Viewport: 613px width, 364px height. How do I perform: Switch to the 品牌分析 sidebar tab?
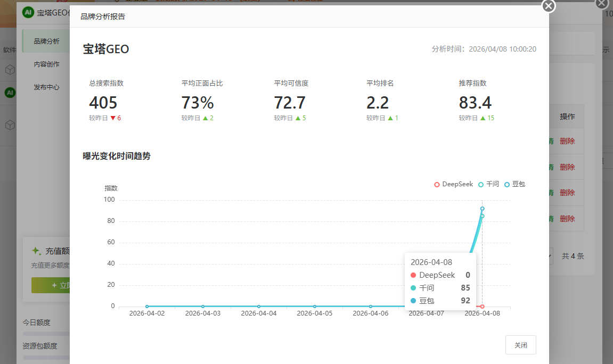(46, 42)
